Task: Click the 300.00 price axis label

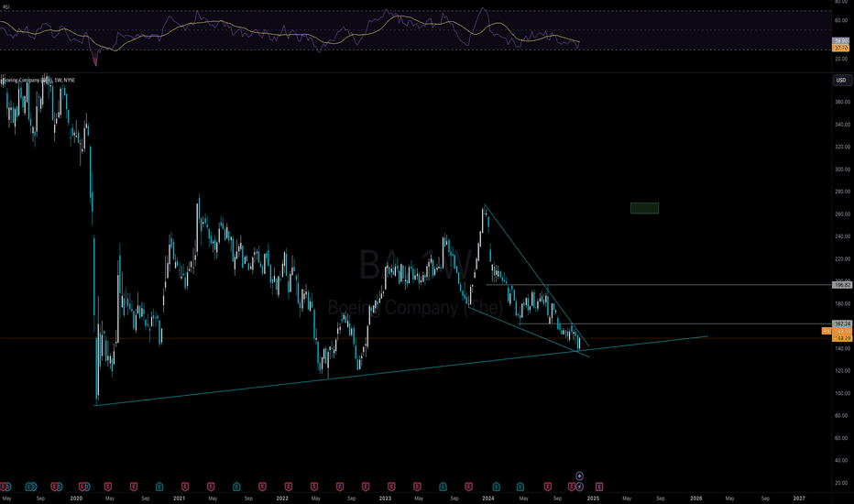Action: pyautogui.click(x=842, y=170)
